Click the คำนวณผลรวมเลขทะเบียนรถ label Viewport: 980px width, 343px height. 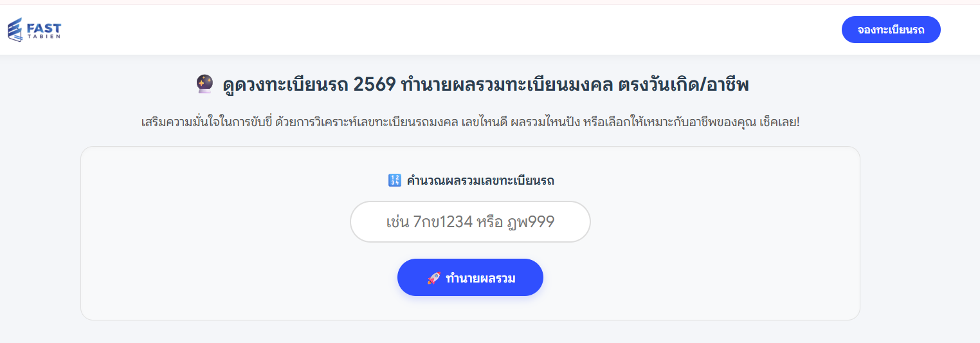tap(480, 181)
